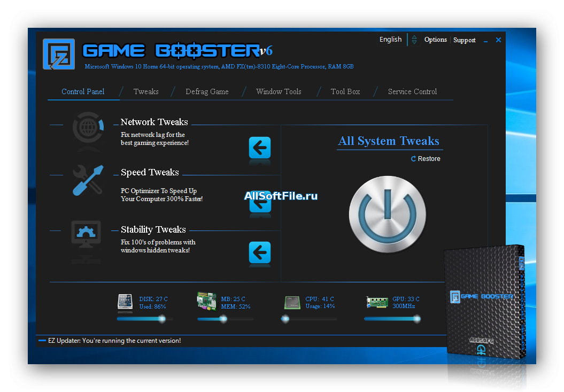Click the 'Used: 86%' disk value

(152, 306)
